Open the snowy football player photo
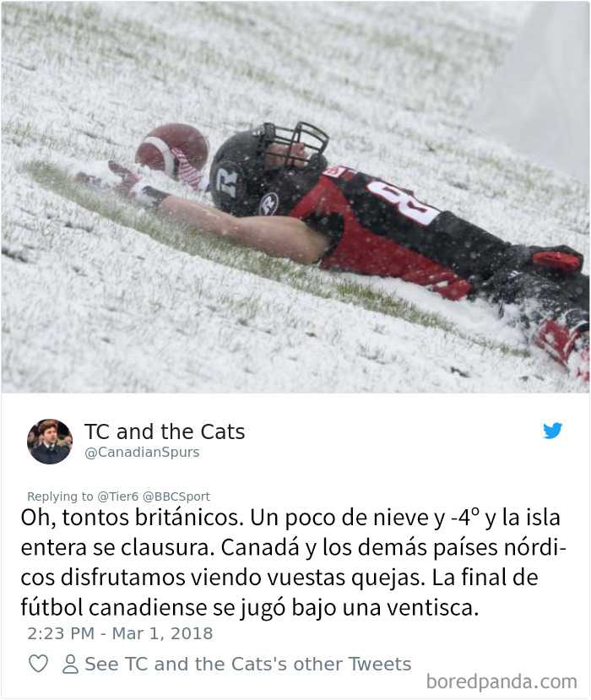 pyautogui.click(x=295, y=197)
